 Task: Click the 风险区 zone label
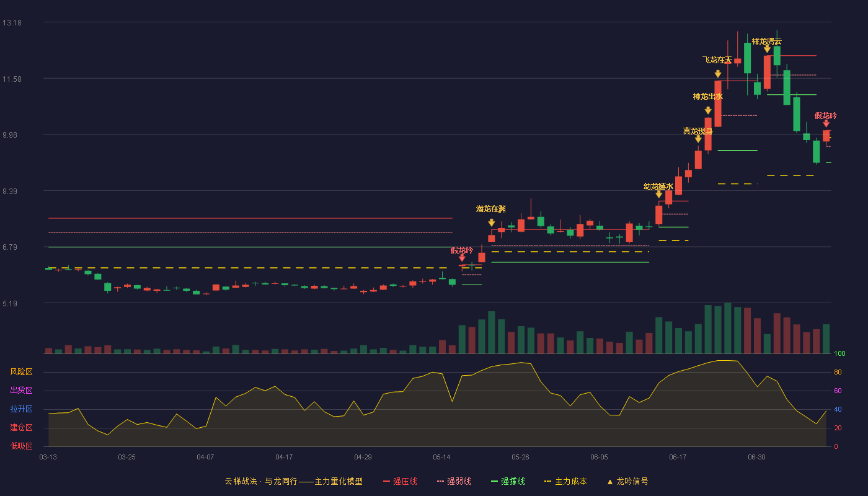[x=21, y=372]
